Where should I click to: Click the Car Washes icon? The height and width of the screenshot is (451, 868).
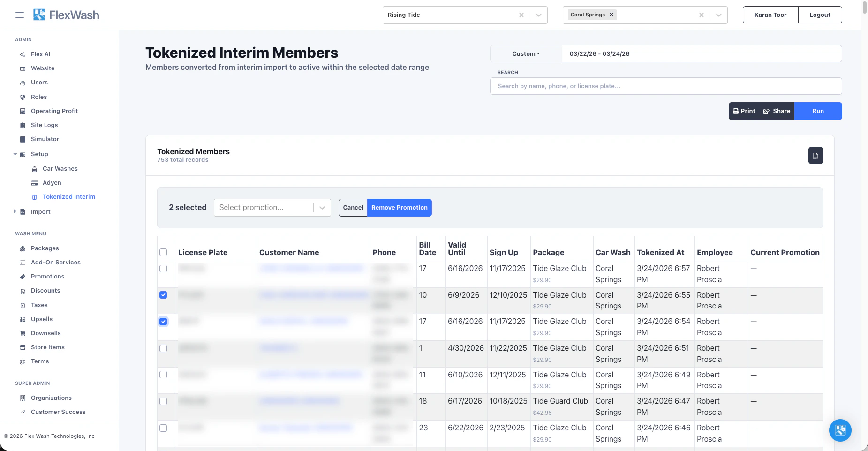(x=34, y=169)
